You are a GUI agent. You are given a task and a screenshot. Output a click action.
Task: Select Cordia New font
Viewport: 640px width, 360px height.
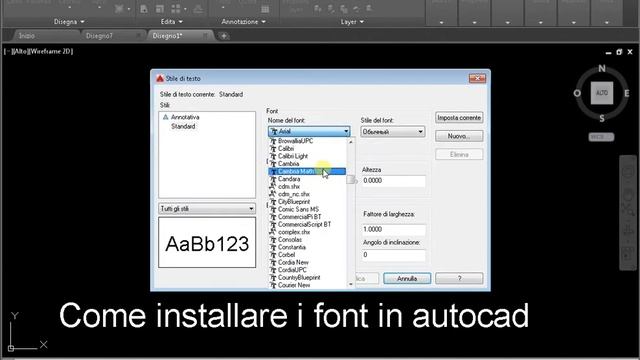click(307, 262)
